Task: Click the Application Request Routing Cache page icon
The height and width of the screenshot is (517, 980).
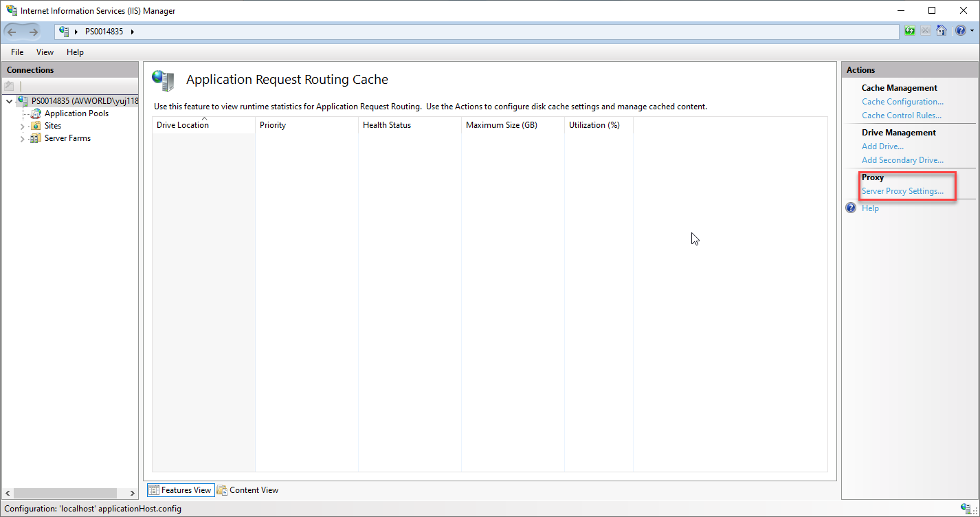Action: [164, 80]
